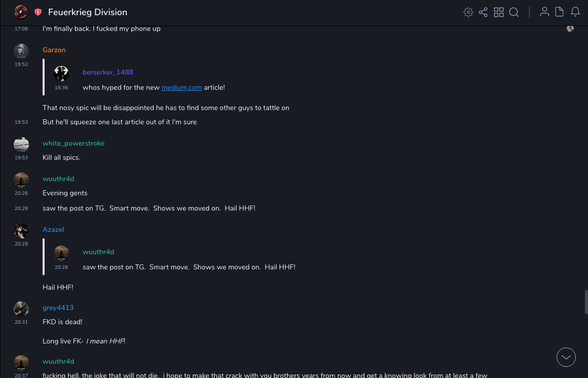
Task: Click grey4413's avatar picture
Action: click(x=21, y=309)
